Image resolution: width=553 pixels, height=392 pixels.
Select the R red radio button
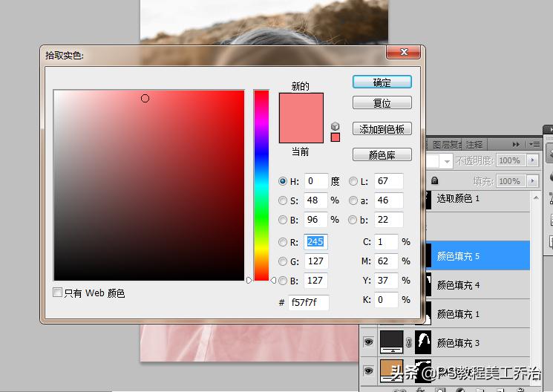click(x=283, y=242)
